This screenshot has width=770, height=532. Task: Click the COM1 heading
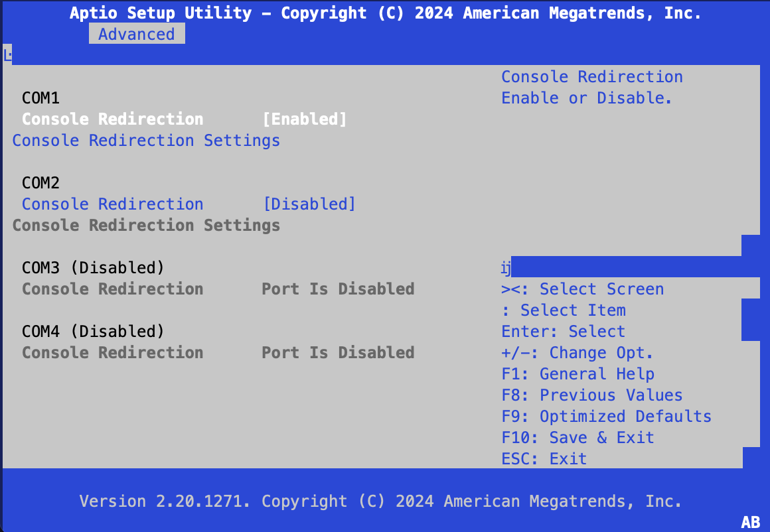[40, 98]
